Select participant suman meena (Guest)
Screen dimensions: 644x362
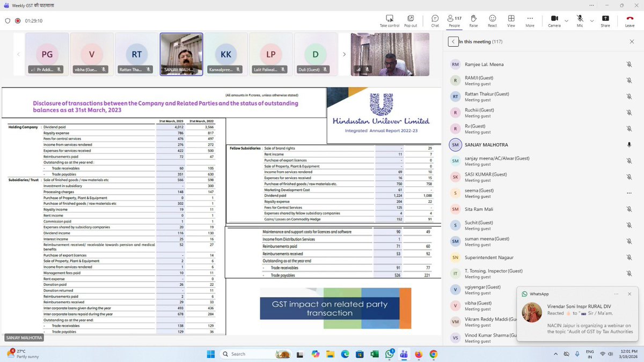point(542,241)
